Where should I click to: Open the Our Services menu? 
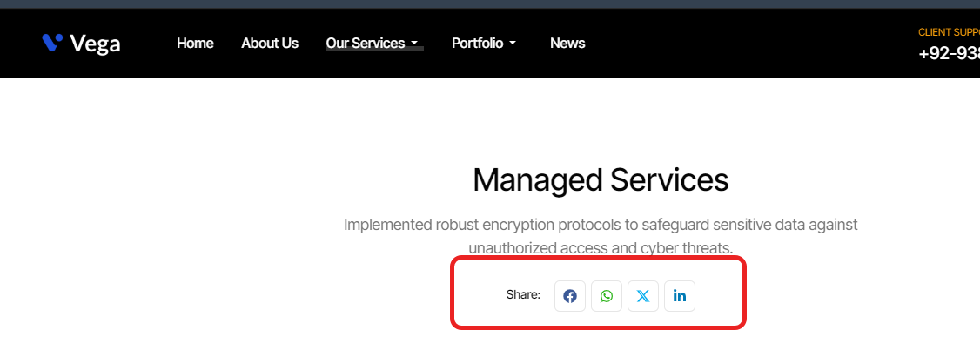coord(365,43)
